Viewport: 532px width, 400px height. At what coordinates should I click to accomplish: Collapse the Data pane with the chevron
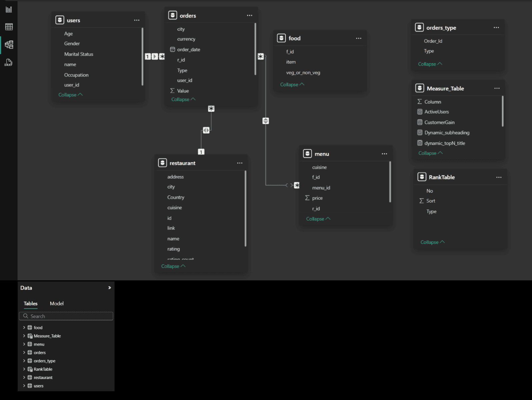pyautogui.click(x=109, y=288)
